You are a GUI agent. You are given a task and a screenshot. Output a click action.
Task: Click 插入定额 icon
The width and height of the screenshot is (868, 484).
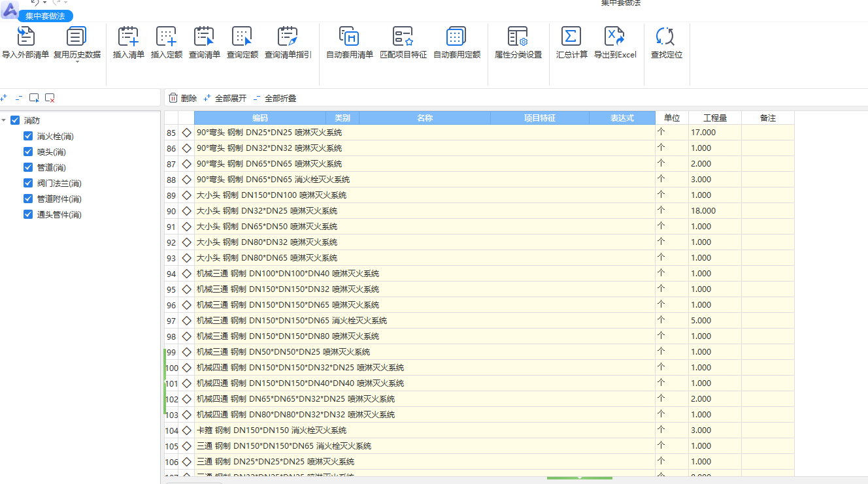point(167,37)
